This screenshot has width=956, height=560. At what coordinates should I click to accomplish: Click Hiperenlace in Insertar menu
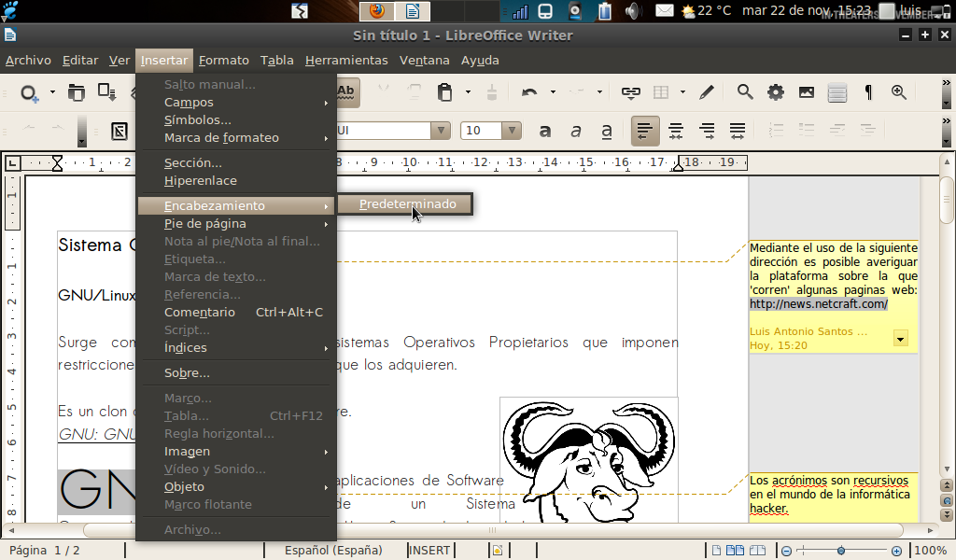(236, 180)
